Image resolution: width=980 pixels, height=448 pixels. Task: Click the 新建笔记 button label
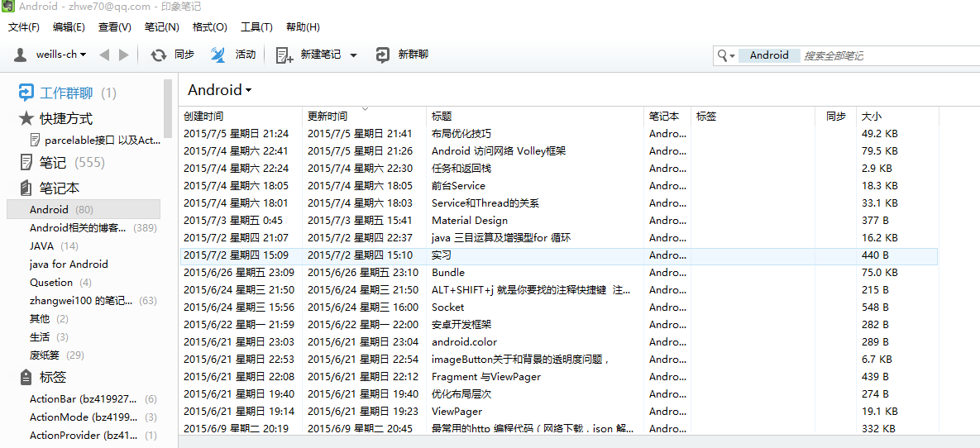point(321,55)
